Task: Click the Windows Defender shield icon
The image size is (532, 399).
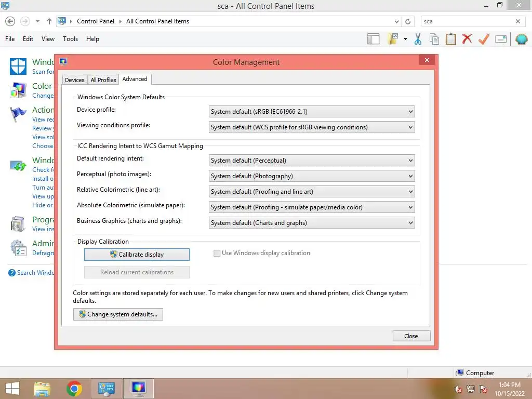Action: click(x=18, y=66)
